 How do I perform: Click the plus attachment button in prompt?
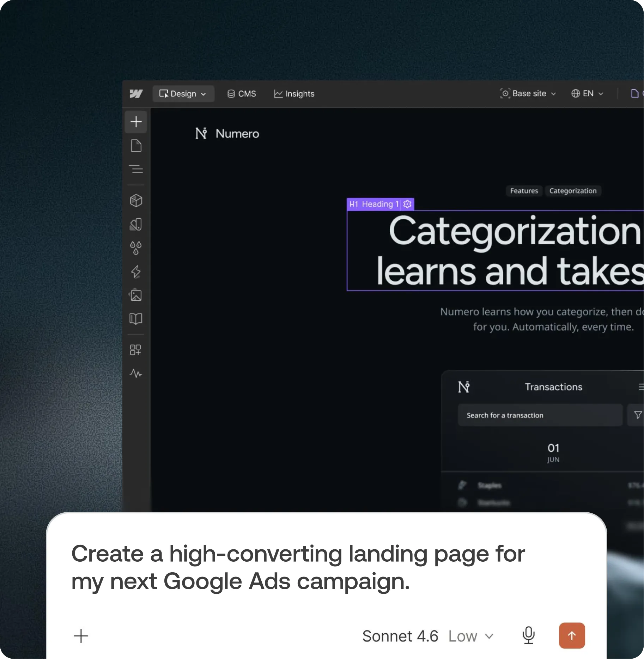tap(81, 636)
